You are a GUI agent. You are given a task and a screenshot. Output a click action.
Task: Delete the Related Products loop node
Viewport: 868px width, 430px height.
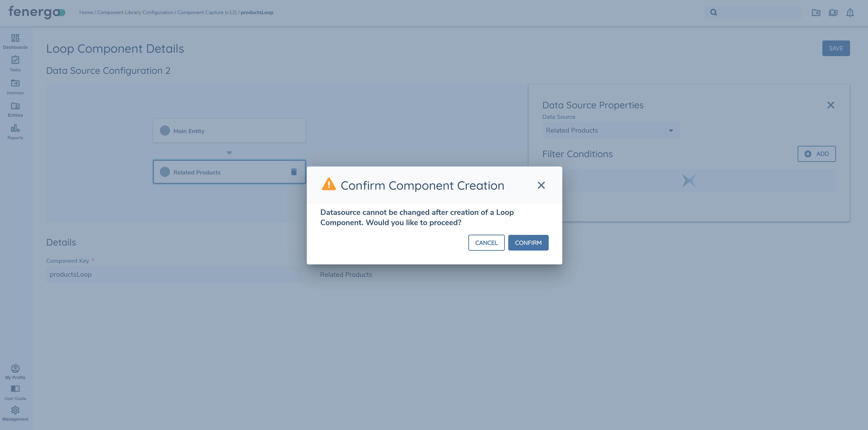click(293, 172)
